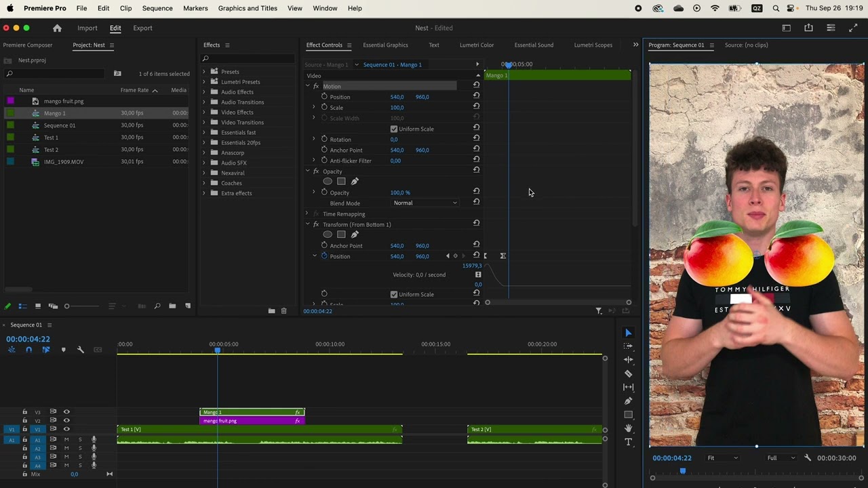The width and height of the screenshot is (868, 488).
Task: Expand Video Transitions folder
Action: [204, 122]
